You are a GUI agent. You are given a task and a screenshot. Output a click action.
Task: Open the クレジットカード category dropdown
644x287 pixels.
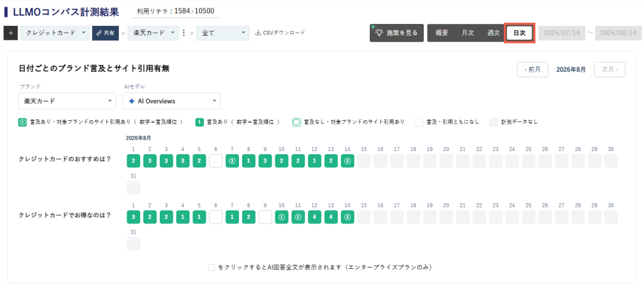click(55, 33)
